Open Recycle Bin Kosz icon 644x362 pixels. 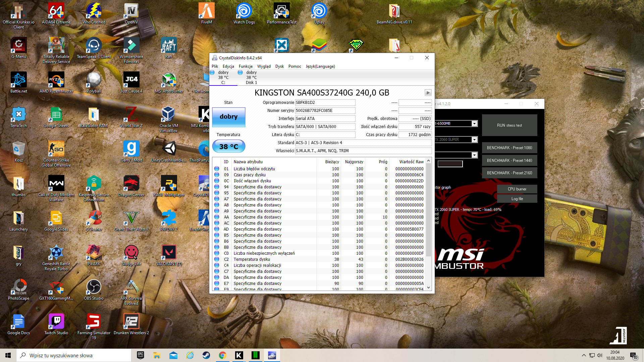18,152
